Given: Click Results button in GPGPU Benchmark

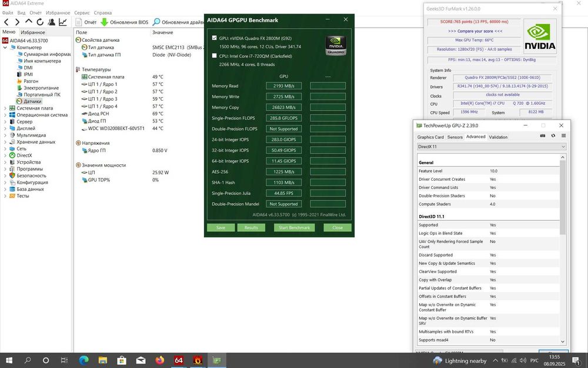Looking at the screenshot, I should (251, 227).
